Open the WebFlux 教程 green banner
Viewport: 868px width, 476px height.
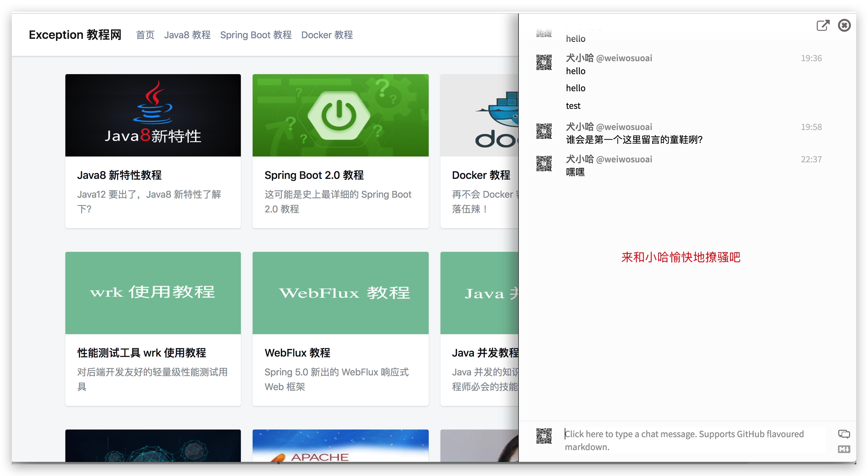[340, 293]
